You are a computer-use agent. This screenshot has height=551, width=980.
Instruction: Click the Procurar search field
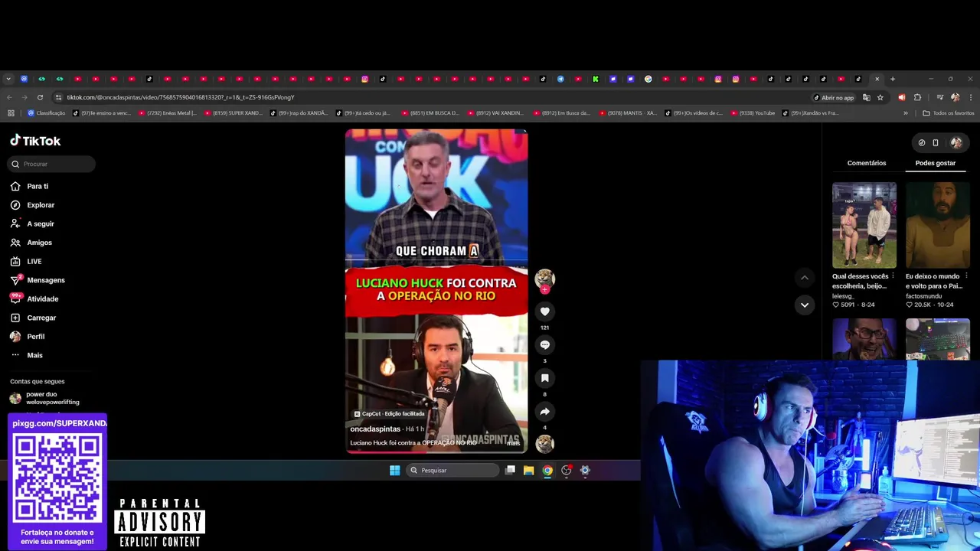click(x=52, y=164)
